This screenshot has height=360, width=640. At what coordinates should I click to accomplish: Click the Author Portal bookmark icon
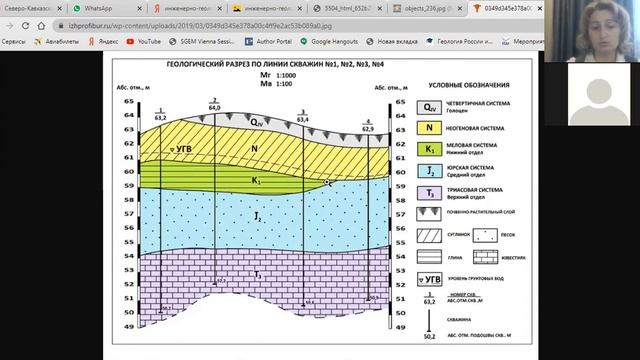point(249,42)
